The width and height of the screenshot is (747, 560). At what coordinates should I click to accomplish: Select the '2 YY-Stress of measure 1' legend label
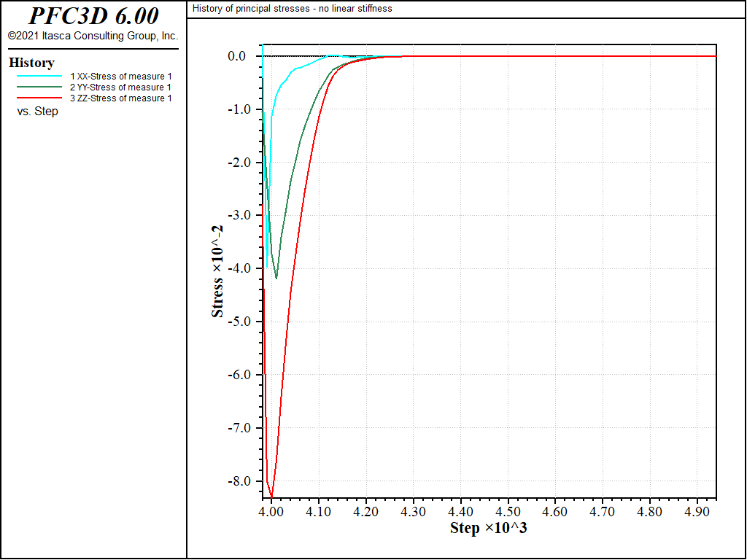click(120, 87)
